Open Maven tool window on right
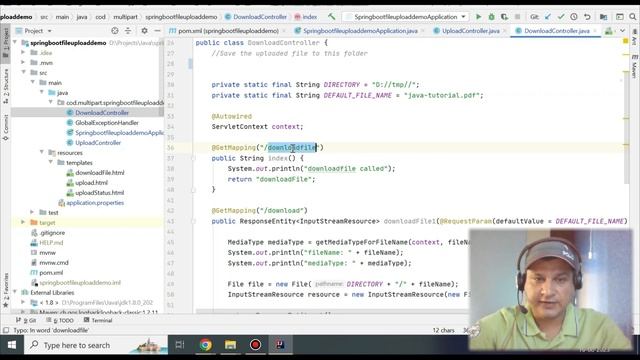This screenshot has width=640, height=360. click(x=634, y=66)
